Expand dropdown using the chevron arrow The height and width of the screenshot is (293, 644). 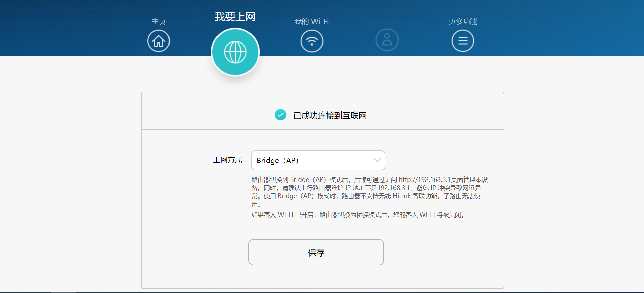[x=377, y=160]
